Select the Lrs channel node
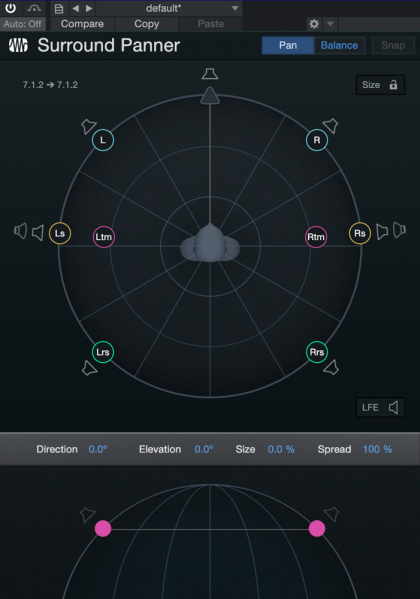Screen dimensions: 420x599 click(103, 352)
